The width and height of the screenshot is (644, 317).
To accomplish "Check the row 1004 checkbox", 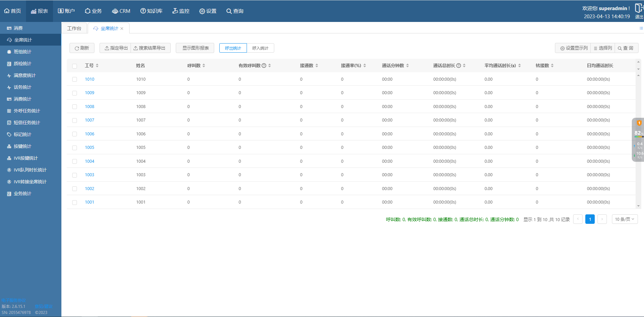I will coord(75,161).
